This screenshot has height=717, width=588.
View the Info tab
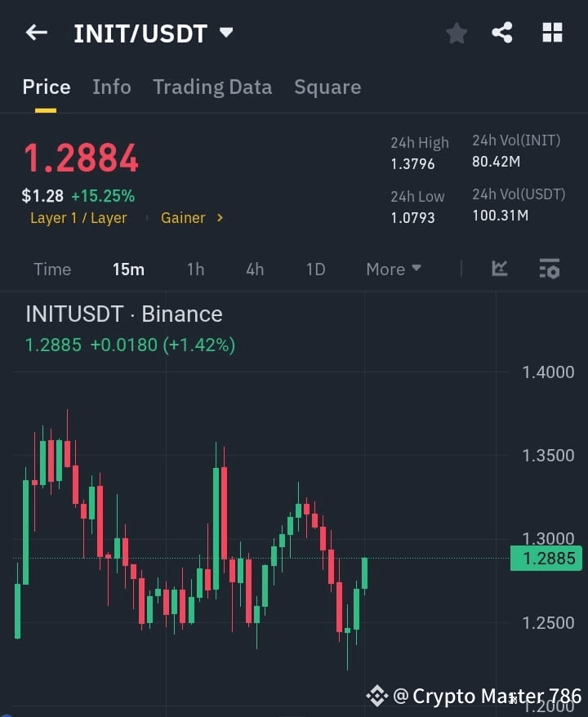point(112,87)
